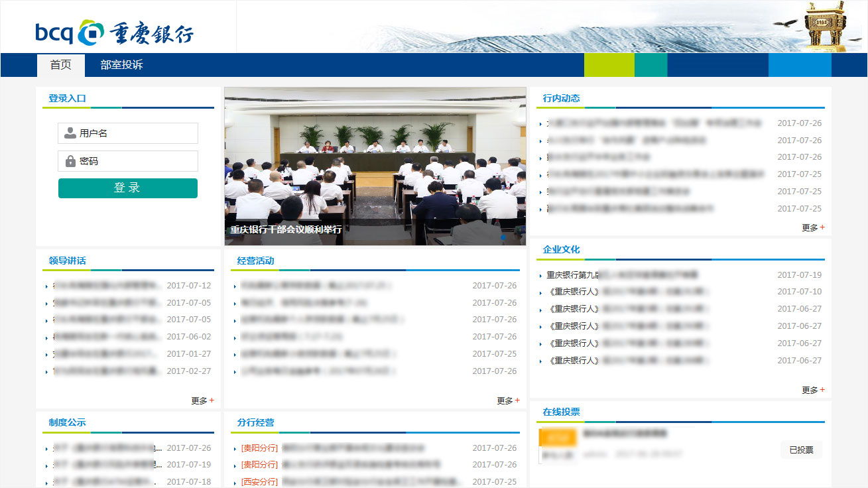Open the 部室投诉 tab
This screenshot has height=488, width=868.
click(121, 65)
